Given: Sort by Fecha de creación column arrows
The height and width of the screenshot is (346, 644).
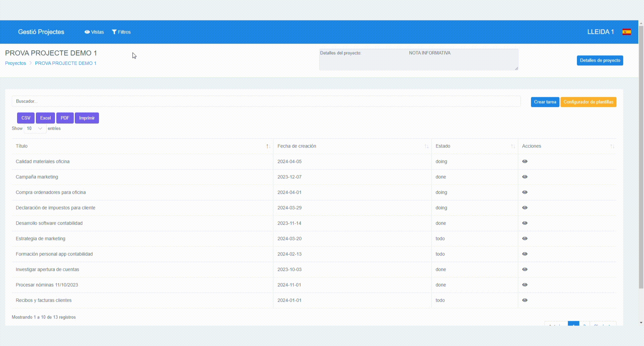Looking at the screenshot, I should (427, 146).
